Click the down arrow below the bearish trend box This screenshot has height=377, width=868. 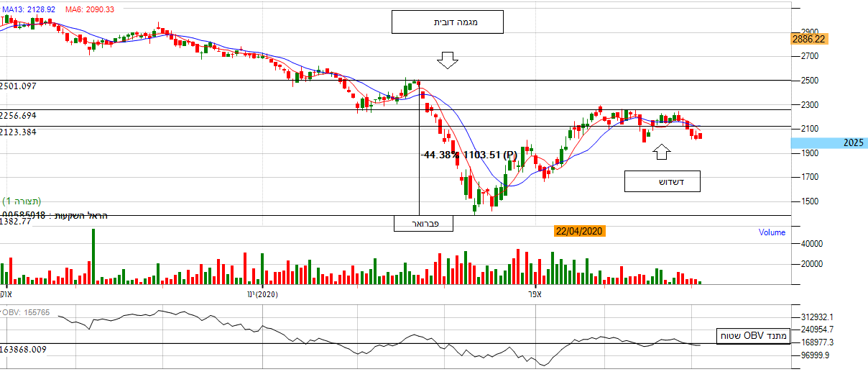(448, 60)
